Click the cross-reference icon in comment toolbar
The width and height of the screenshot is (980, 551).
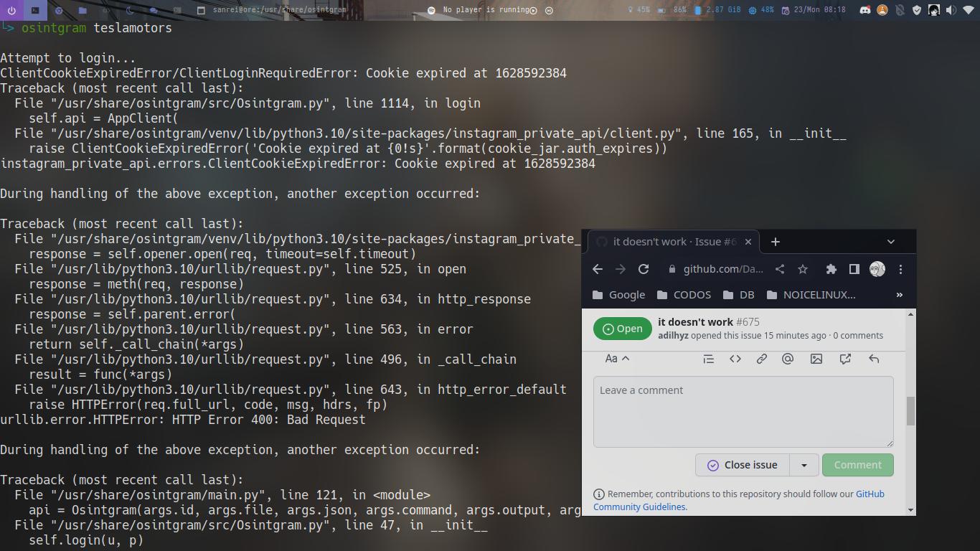(x=844, y=359)
